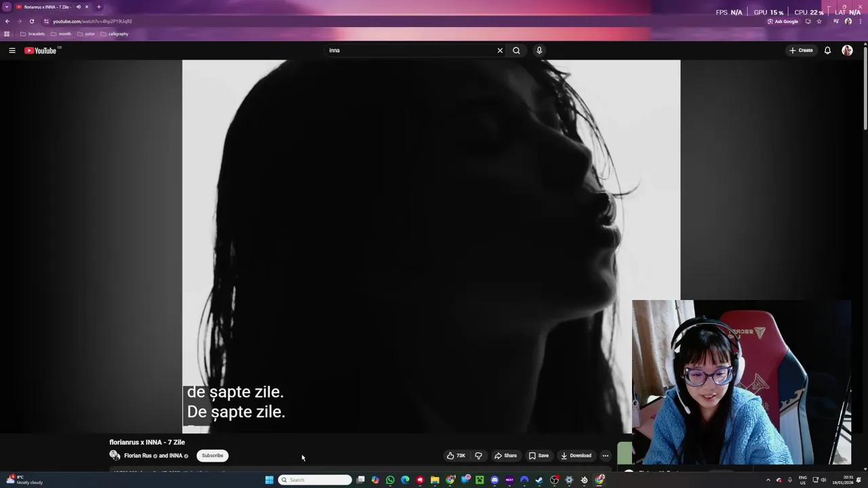Open Windows Start menu
The height and width of the screenshot is (488, 868).
pyautogui.click(x=269, y=480)
